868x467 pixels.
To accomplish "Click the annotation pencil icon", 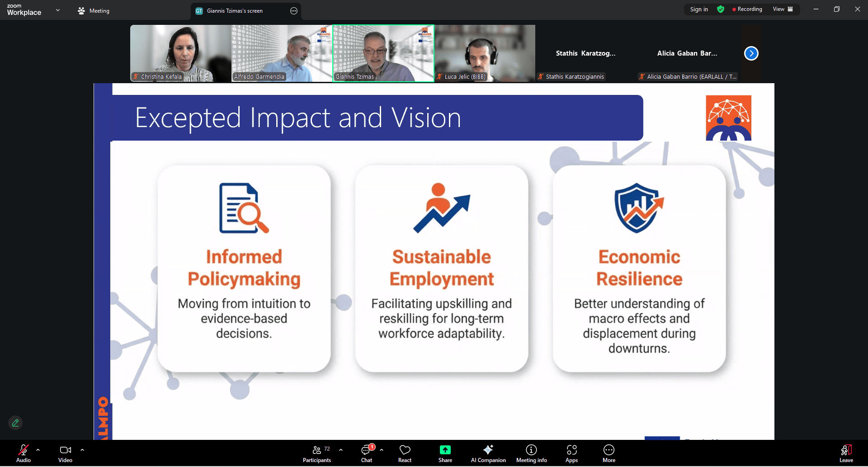I will point(15,423).
